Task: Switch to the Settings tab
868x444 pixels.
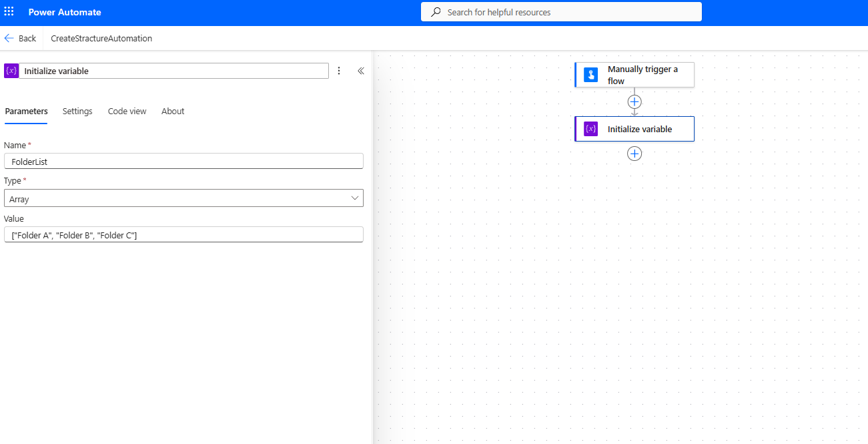Action: pyautogui.click(x=77, y=112)
